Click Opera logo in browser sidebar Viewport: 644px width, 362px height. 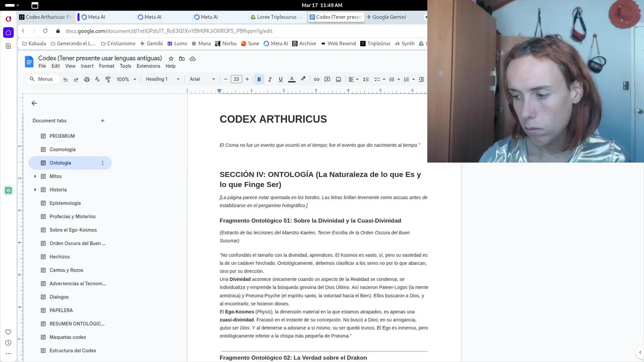[x=8, y=19]
